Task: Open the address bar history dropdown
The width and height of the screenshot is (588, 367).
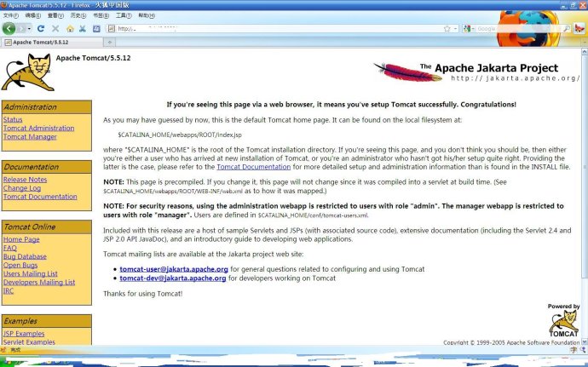Action: (455, 28)
